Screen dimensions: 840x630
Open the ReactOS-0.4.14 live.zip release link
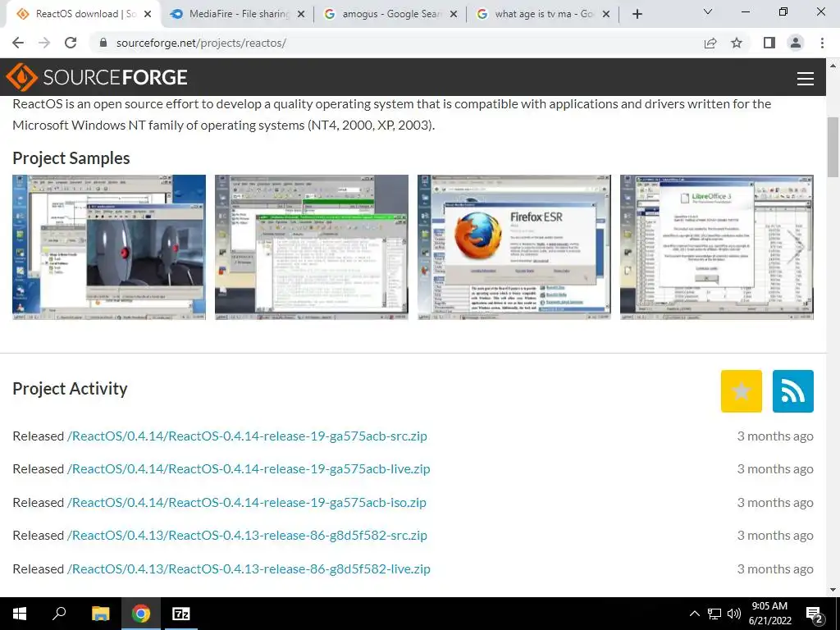tap(249, 468)
